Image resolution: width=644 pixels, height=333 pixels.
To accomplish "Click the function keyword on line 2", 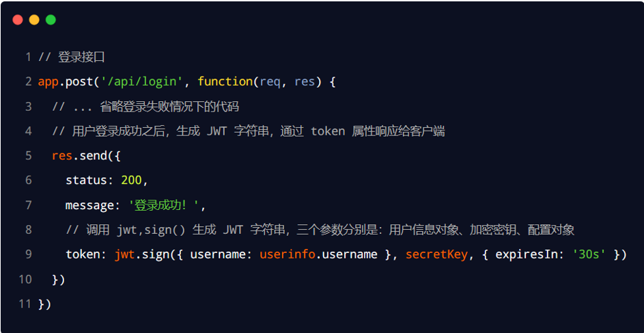I will tap(225, 82).
